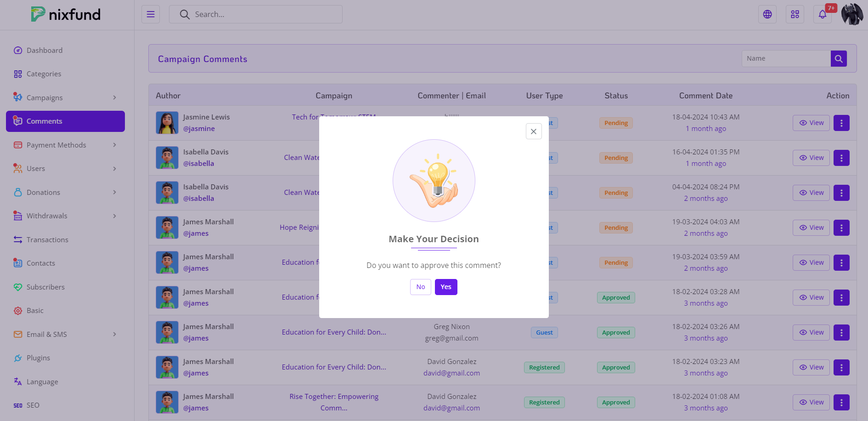This screenshot has width=868, height=421.
Task: Confirm approval by clicking Yes
Action: (445, 287)
